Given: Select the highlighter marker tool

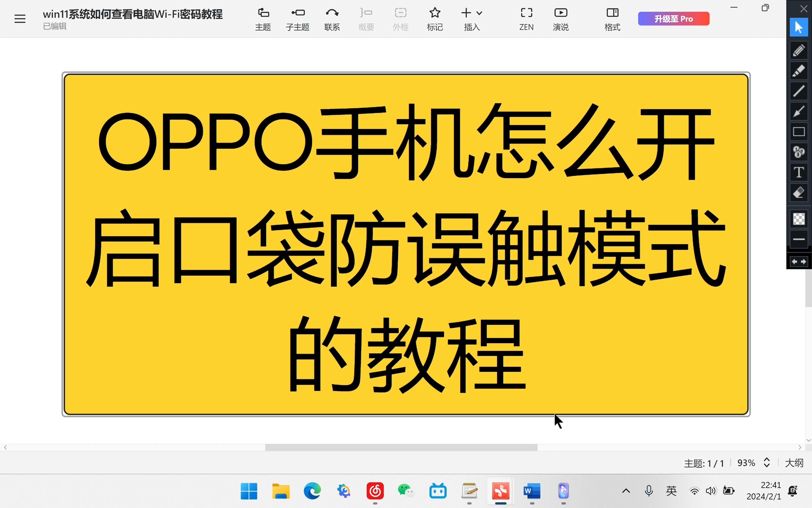Looking at the screenshot, I should point(799,71).
